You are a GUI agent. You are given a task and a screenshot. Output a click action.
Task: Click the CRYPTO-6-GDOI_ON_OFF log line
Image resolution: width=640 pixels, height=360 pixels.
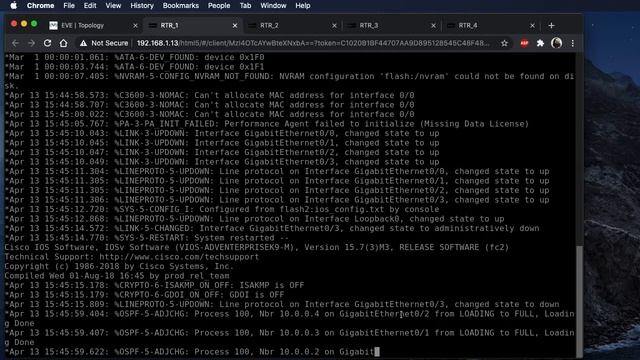tap(144, 295)
